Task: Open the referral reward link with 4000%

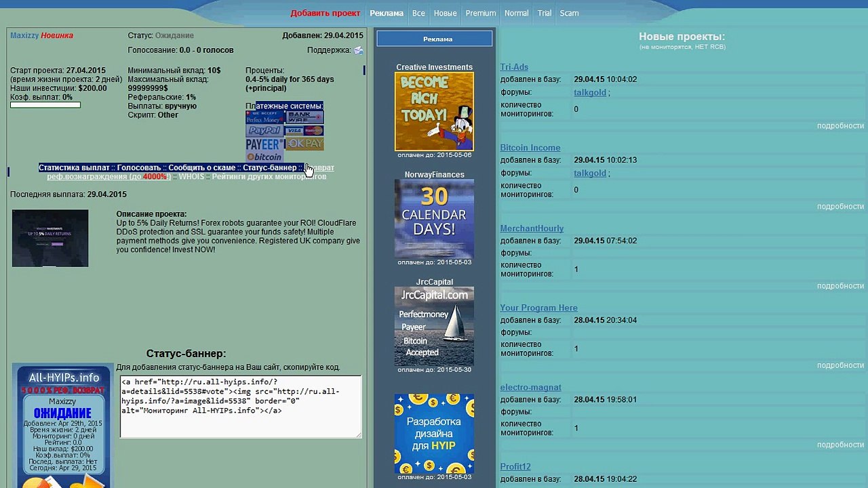Action: pos(108,176)
